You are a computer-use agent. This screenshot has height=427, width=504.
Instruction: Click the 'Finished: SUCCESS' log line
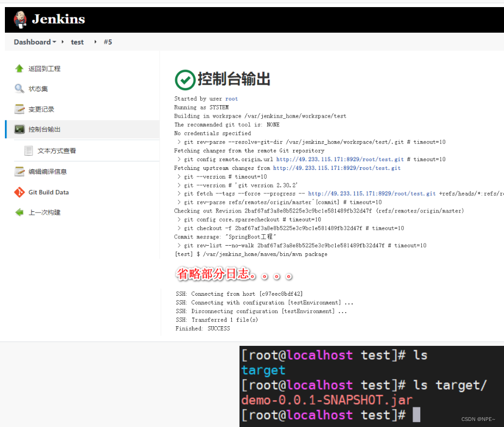(x=203, y=328)
